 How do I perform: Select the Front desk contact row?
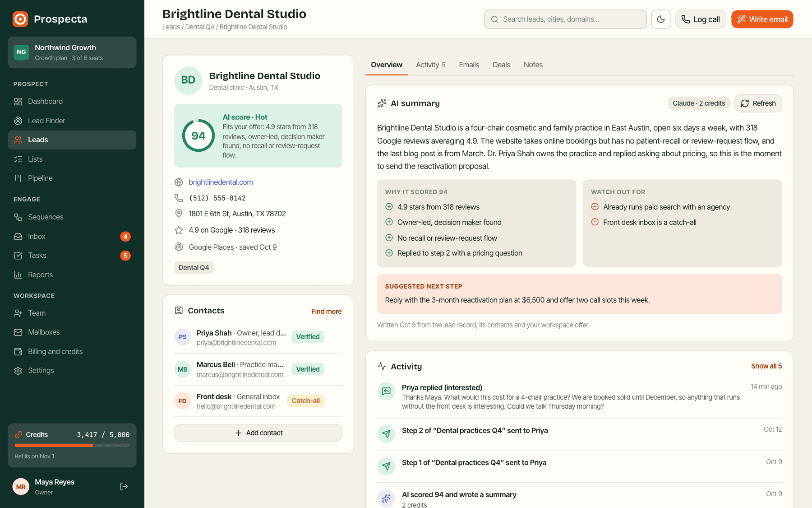258,401
